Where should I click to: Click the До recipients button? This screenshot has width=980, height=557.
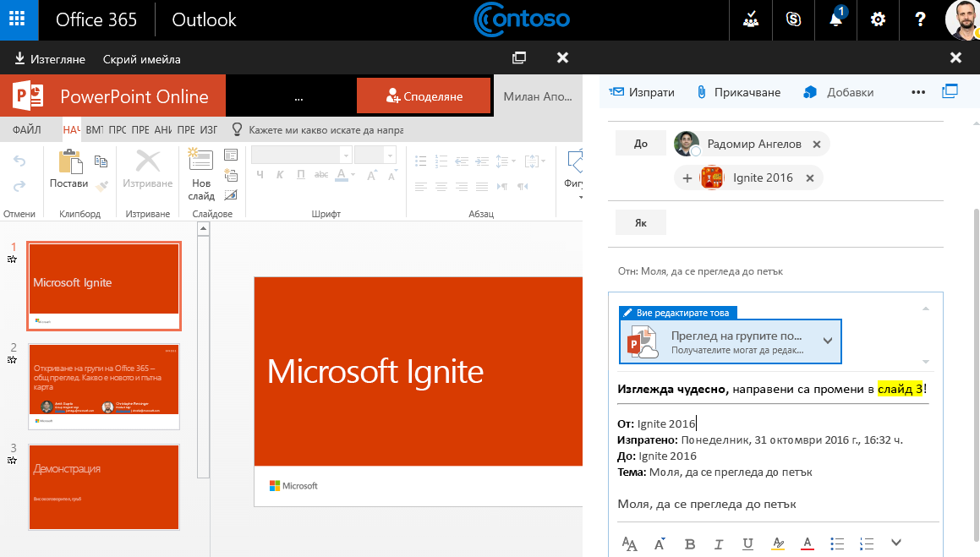(x=641, y=144)
